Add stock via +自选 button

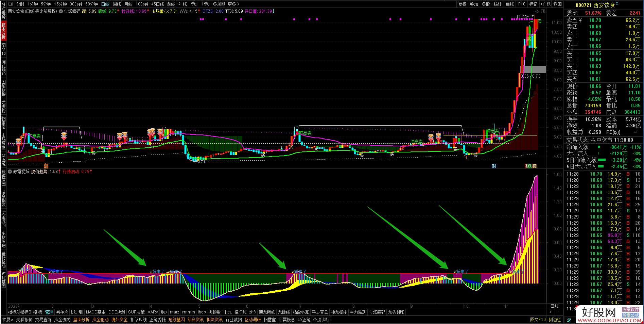click(545, 4)
